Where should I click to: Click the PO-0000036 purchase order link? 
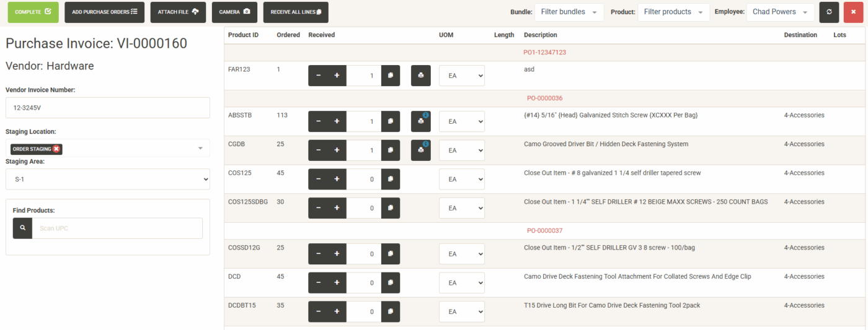pyautogui.click(x=544, y=98)
